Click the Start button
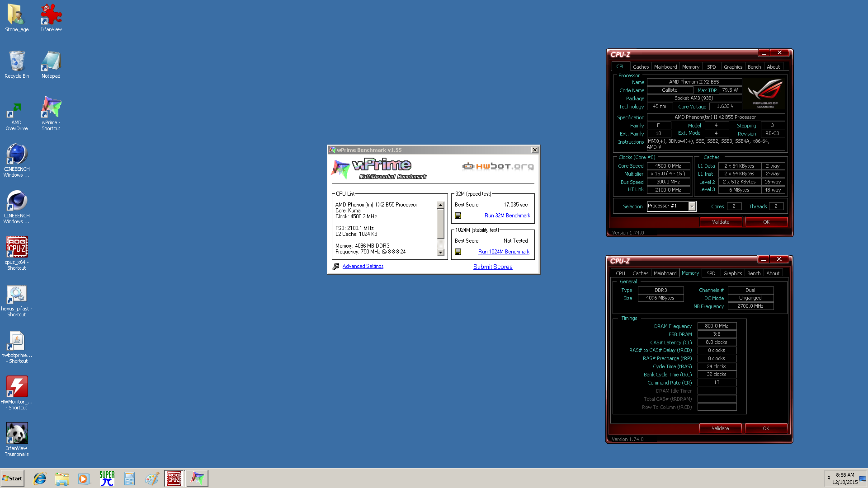 pos(13,479)
